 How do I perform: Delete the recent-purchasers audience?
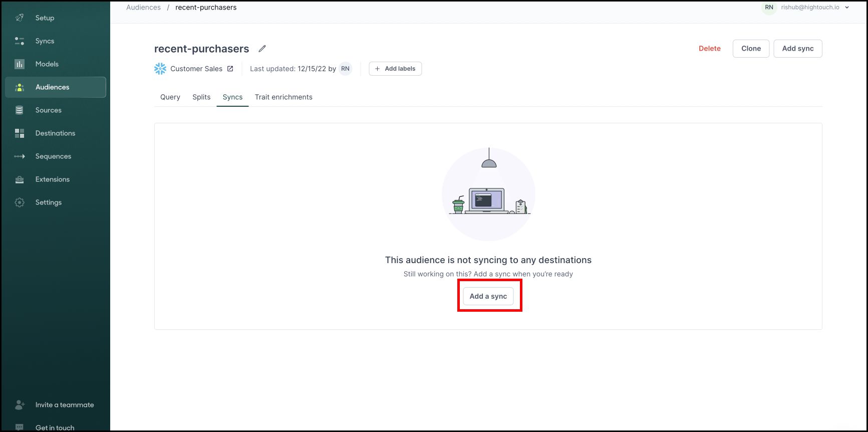click(x=709, y=49)
